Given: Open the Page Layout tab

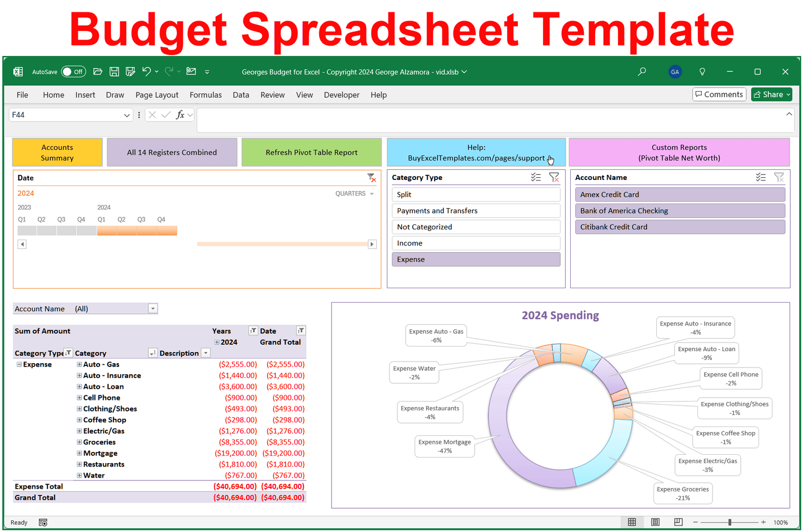Looking at the screenshot, I should [x=157, y=95].
